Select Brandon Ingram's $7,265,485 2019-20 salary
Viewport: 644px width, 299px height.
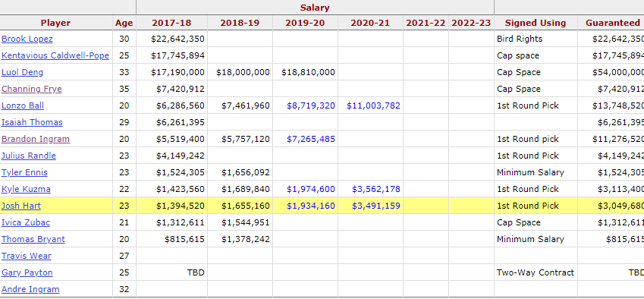tap(311, 139)
